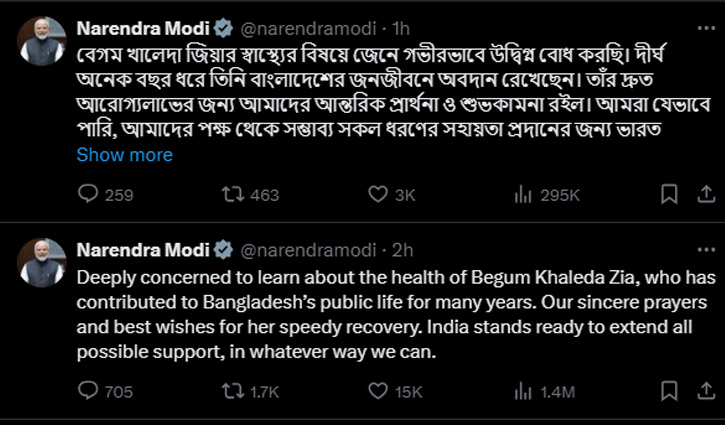Repost the English tweet with 1.7K reposts
The image size is (725, 425).
(x=234, y=392)
